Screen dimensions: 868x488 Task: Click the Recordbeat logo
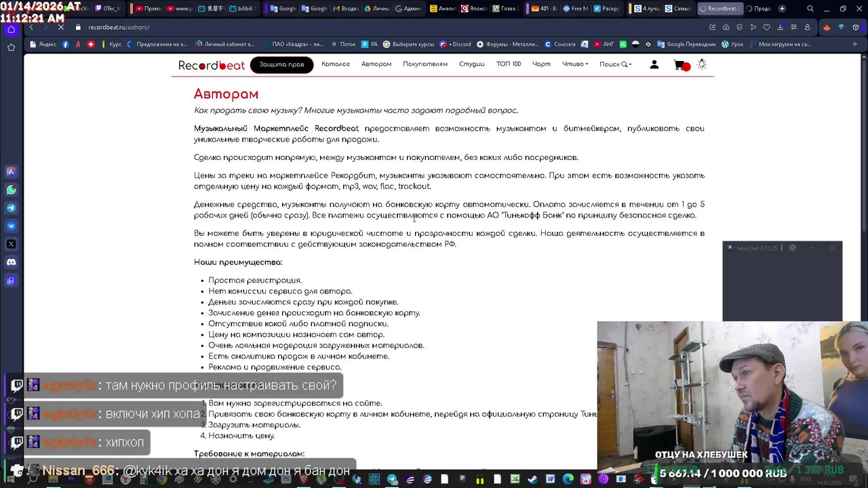212,65
